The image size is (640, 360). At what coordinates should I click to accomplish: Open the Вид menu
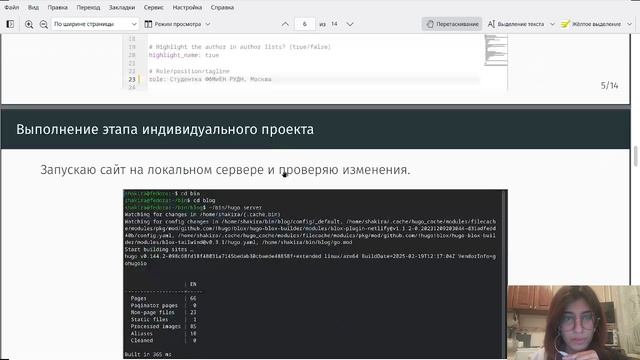(x=33, y=7)
